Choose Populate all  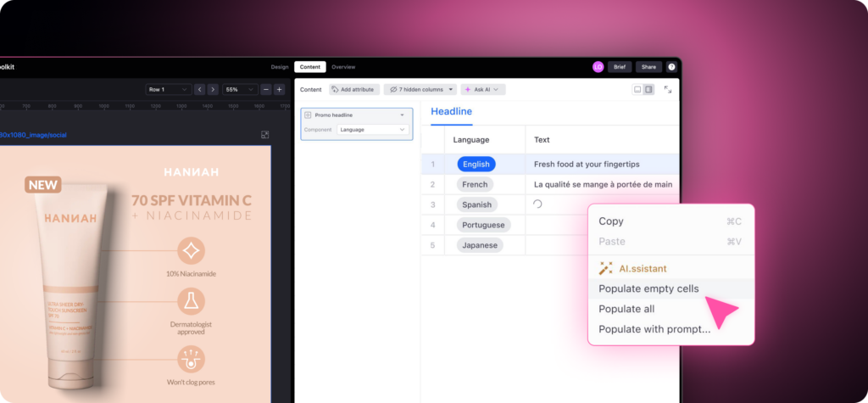tap(670, 309)
